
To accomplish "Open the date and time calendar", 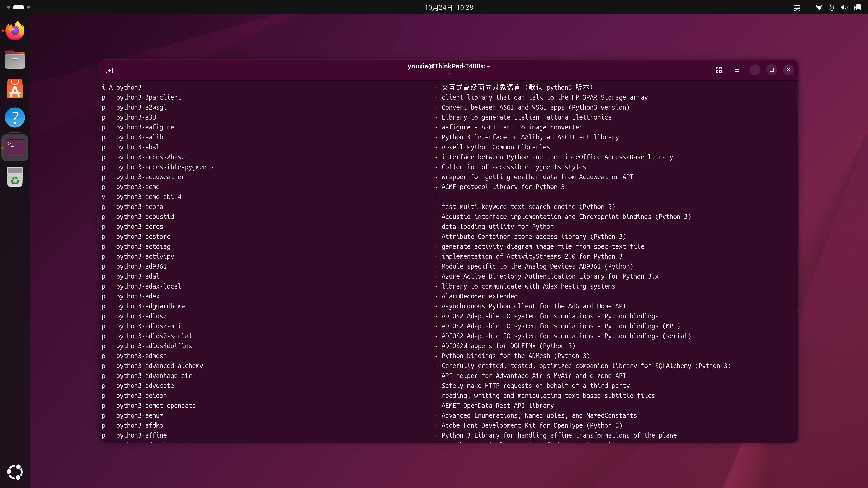I will (449, 7).
